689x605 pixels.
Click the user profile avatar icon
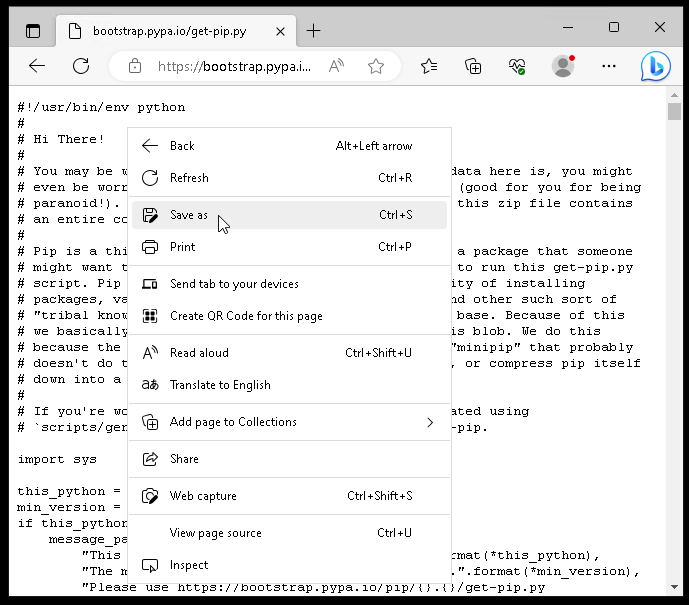tap(563, 66)
